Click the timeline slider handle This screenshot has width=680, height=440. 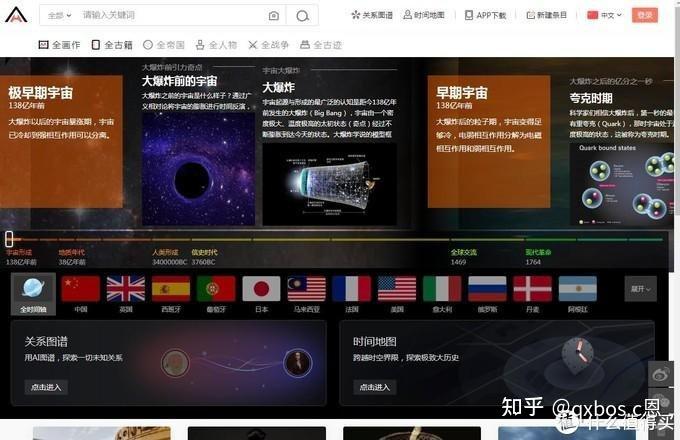tap(9, 238)
